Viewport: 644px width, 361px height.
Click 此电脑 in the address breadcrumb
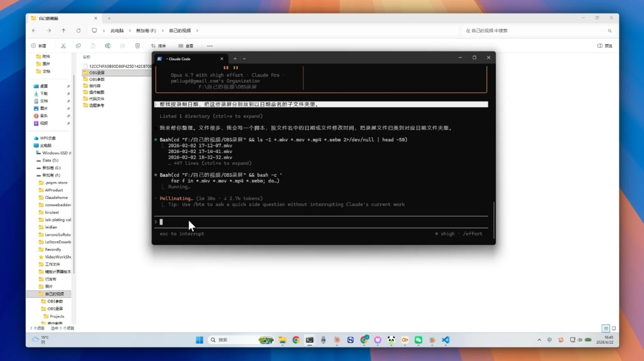(x=117, y=30)
